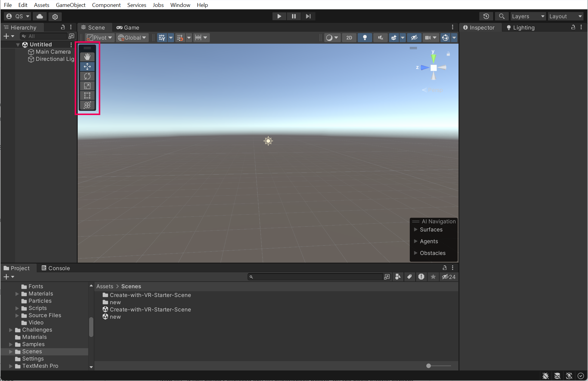The image size is (588, 381).
Task: Select the Rect transform tool
Action: click(x=87, y=95)
